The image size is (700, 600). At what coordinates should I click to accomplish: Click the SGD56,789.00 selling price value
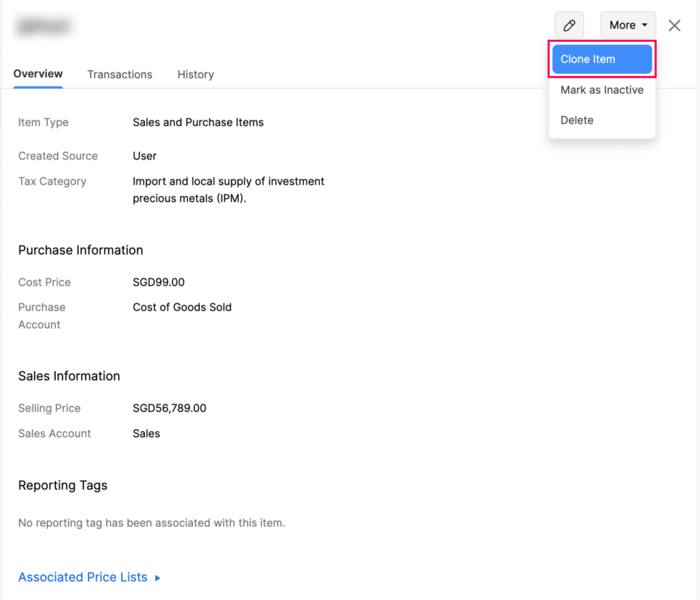click(169, 408)
